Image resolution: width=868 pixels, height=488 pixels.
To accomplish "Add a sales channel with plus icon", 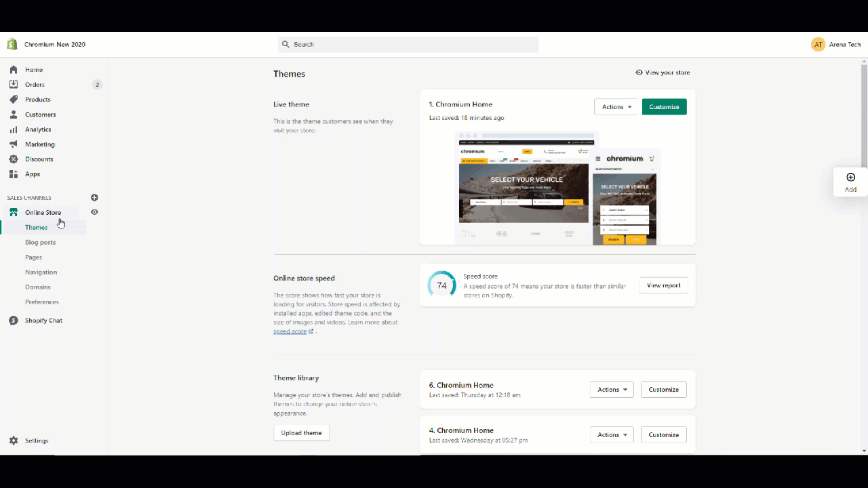I will 94,198.
